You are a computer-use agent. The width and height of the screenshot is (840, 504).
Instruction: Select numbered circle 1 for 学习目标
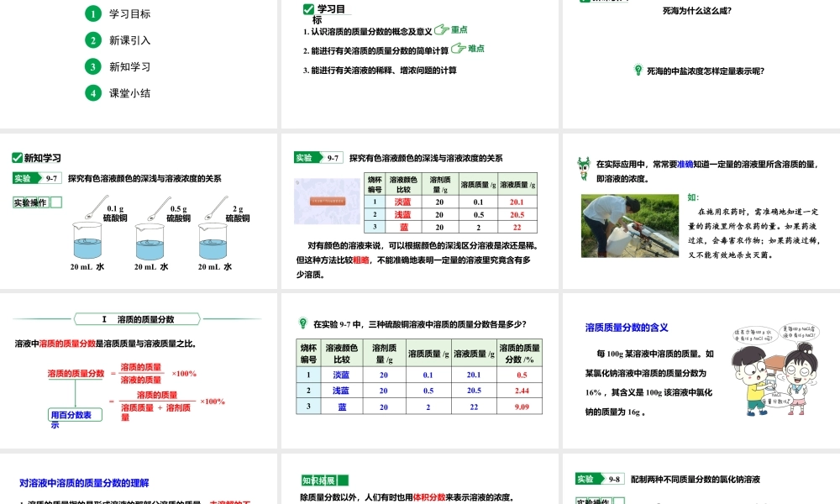tap(92, 13)
